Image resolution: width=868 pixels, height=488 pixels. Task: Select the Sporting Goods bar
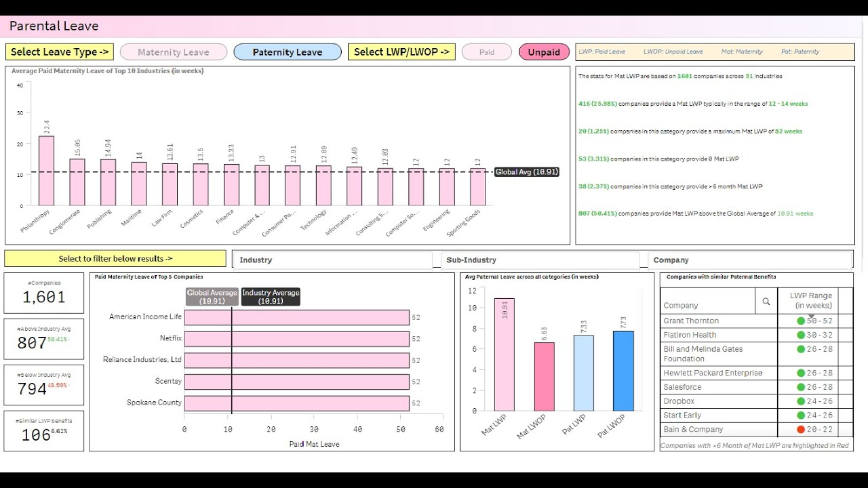[x=477, y=187]
